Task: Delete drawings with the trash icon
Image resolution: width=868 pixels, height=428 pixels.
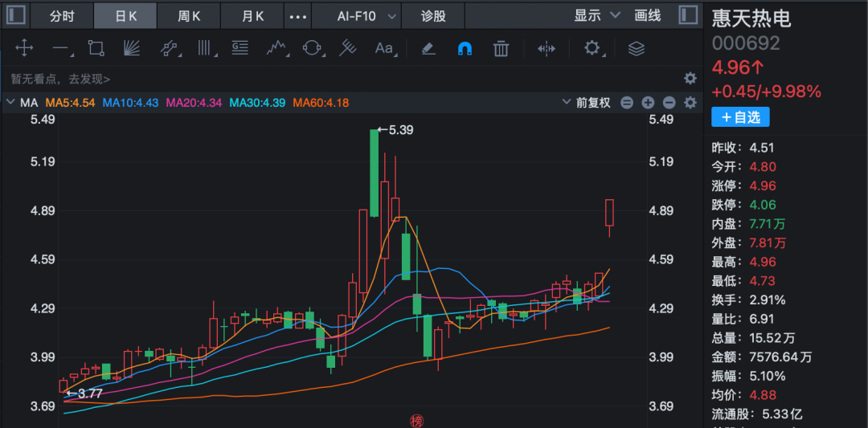Action: coord(502,49)
